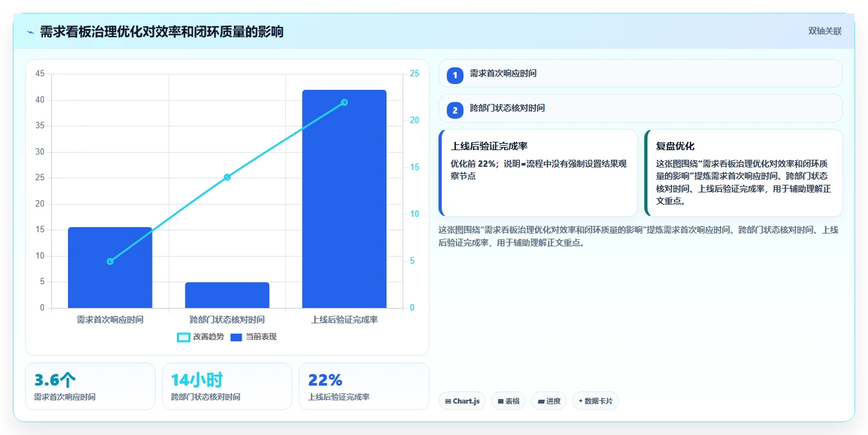Click the 跨部门状态核对时间 short bar
This screenshot has width=868, height=435.
coord(227,295)
